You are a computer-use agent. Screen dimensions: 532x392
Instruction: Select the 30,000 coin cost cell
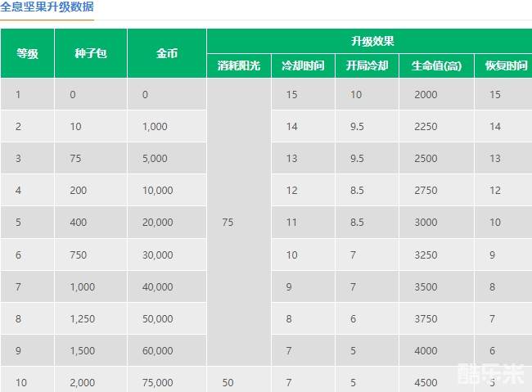157,255
